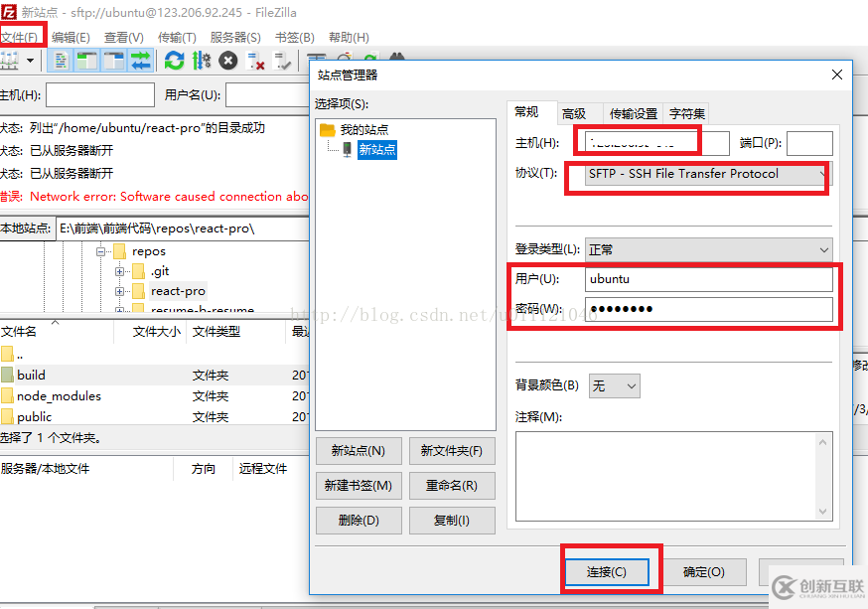
Task: Click the 重命名(R) button
Action: point(452,486)
